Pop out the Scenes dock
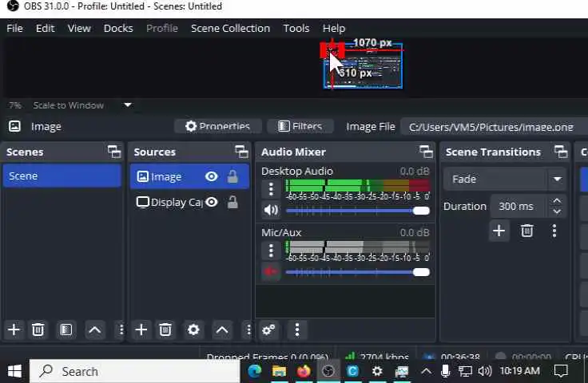 [x=114, y=152]
